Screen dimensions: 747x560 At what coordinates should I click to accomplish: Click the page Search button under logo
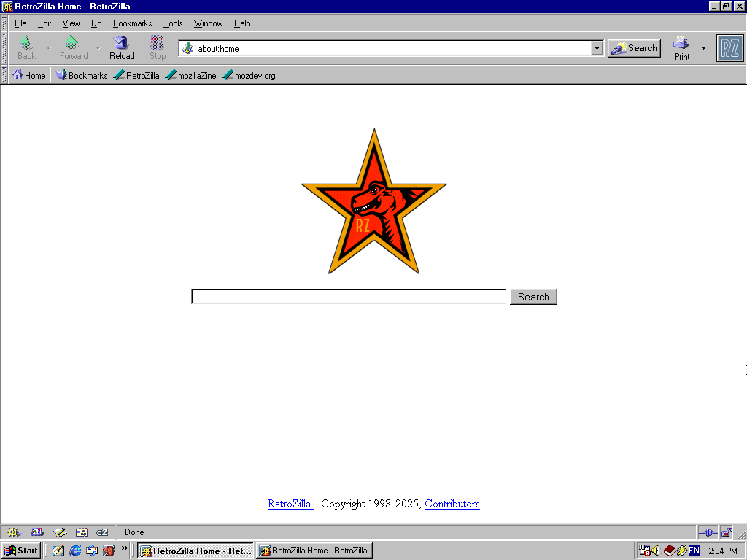(533, 297)
